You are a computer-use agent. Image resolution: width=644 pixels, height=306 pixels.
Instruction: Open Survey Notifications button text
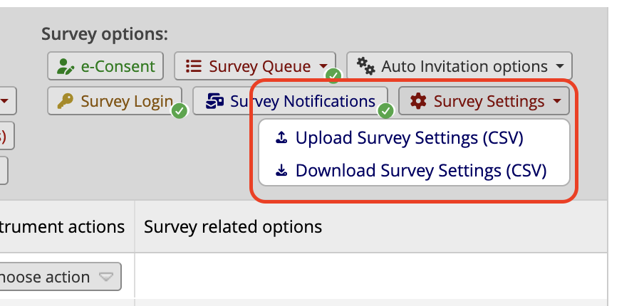302,102
